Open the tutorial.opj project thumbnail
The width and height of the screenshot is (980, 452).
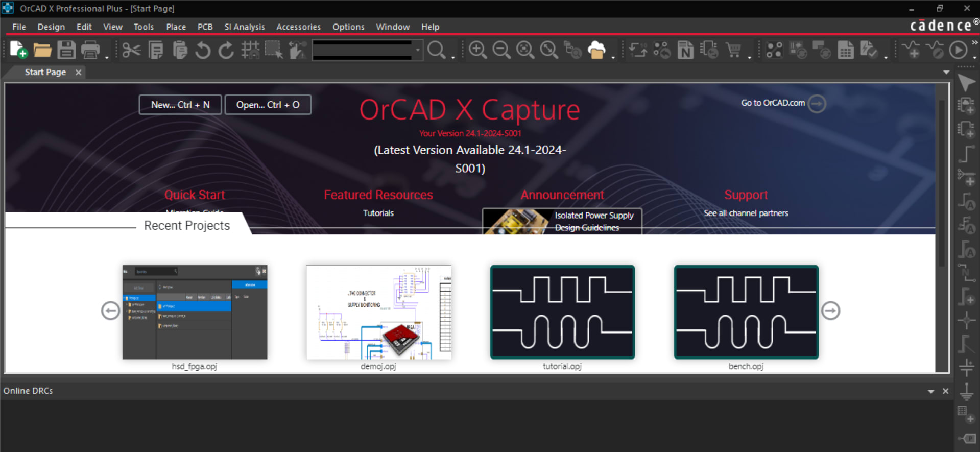coord(562,312)
